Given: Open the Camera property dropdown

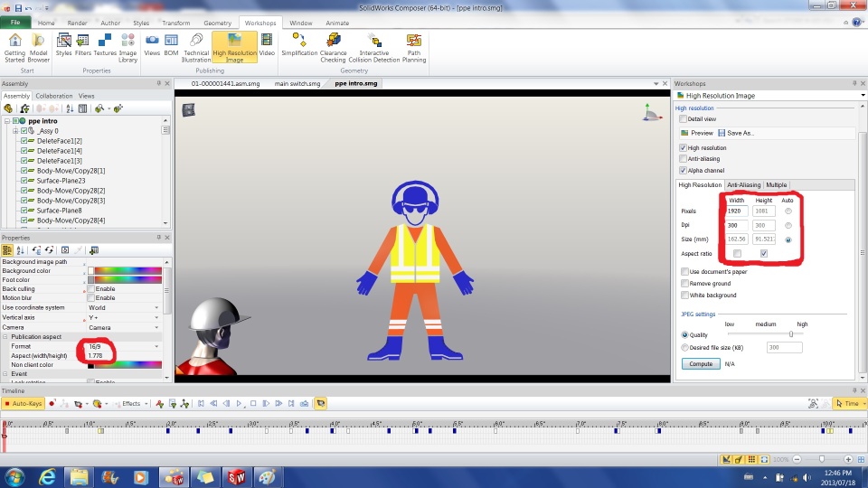Looking at the screenshot, I should 156,327.
